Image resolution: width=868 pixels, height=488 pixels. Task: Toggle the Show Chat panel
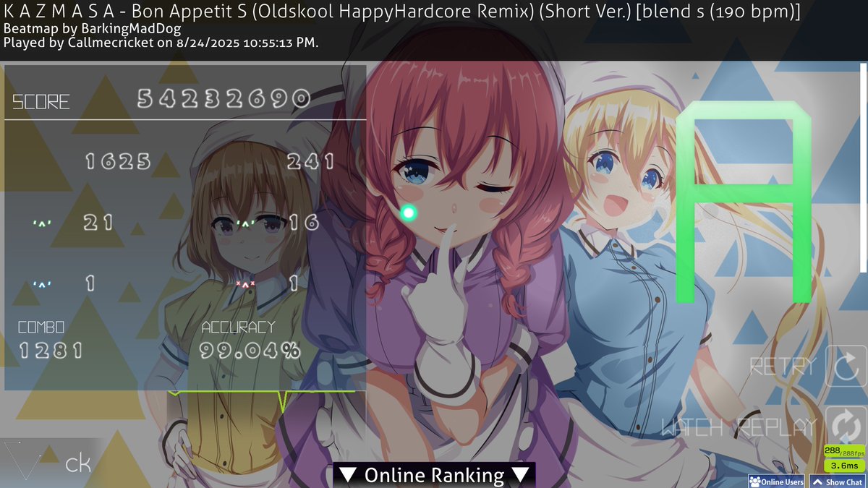click(837, 481)
